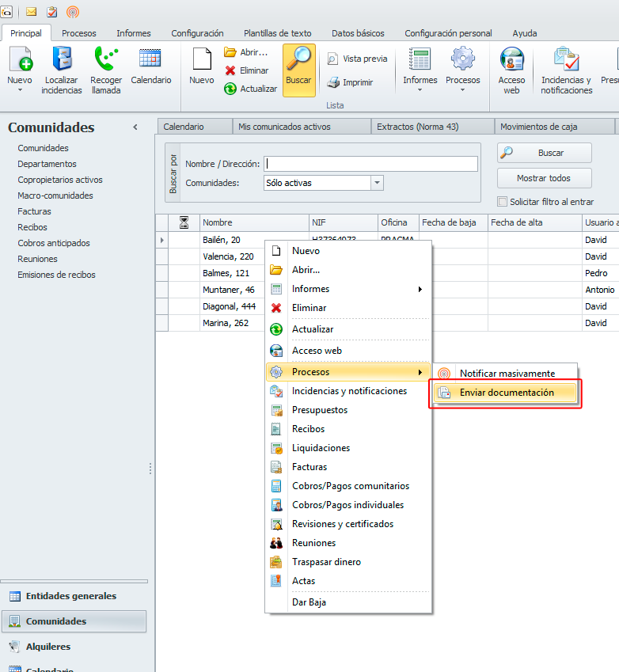This screenshot has height=672, width=619.
Task: Switch to the Informes ribbon tab
Action: click(134, 33)
